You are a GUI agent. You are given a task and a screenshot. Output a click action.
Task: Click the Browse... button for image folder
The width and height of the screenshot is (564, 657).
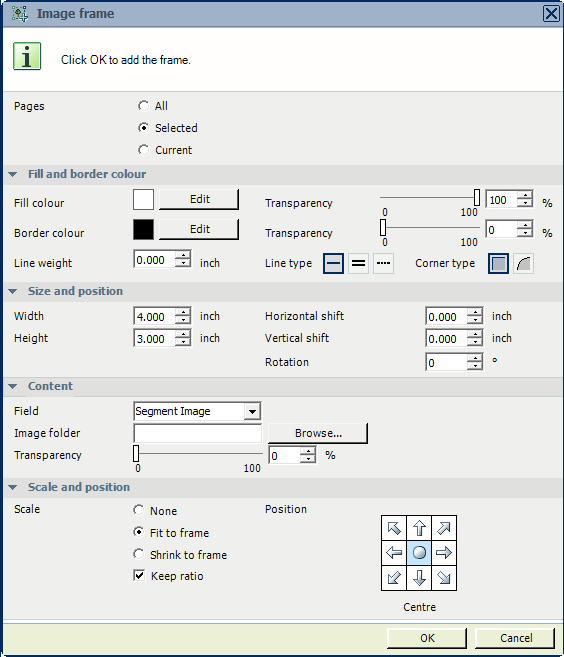coord(318,433)
